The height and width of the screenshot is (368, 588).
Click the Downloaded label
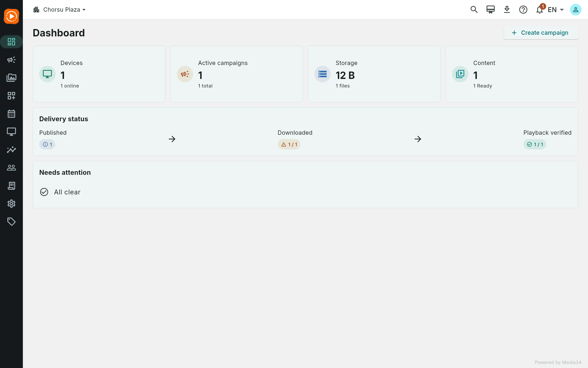tap(295, 133)
